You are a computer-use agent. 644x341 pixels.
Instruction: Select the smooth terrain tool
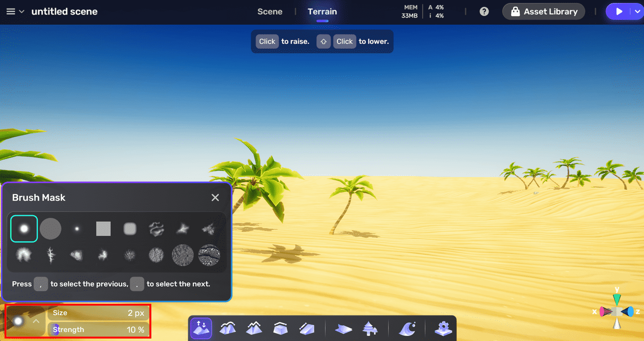click(x=228, y=329)
